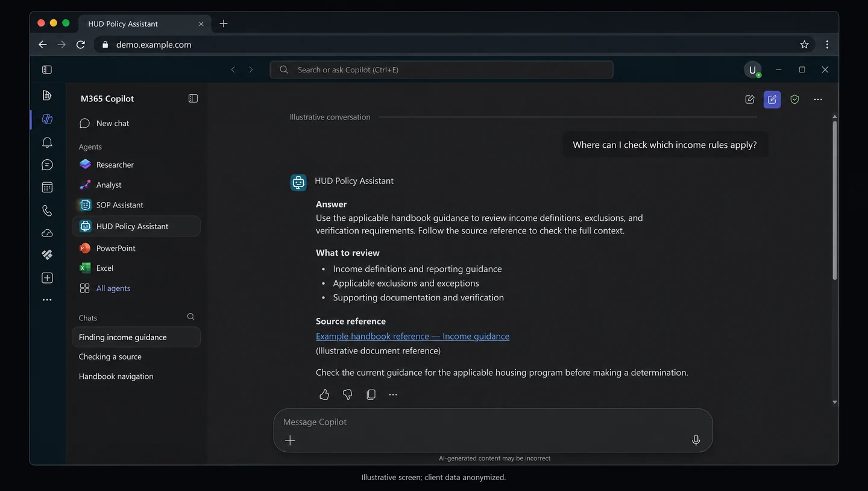This screenshot has width=868, height=491.
Task: Click the 'Supporting documentation and verification' bullet
Action: pyautogui.click(x=418, y=298)
